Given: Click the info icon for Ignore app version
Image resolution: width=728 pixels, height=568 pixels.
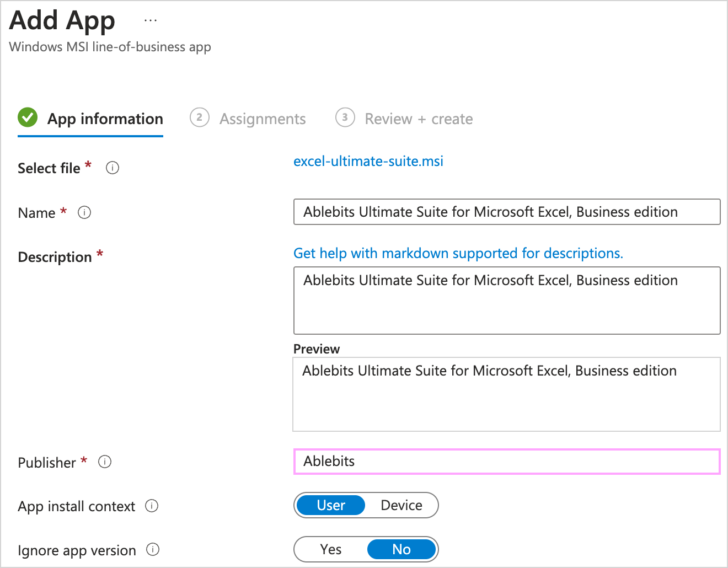Looking at the screenshot, I should (153, 549).
